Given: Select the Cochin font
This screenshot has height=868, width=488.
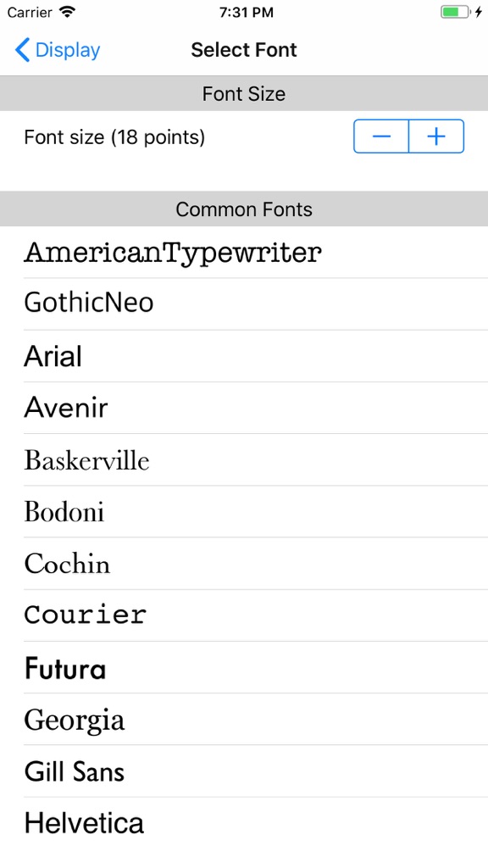Looking at the screenshot, I should pyautogui.click(x=244, y=564).
